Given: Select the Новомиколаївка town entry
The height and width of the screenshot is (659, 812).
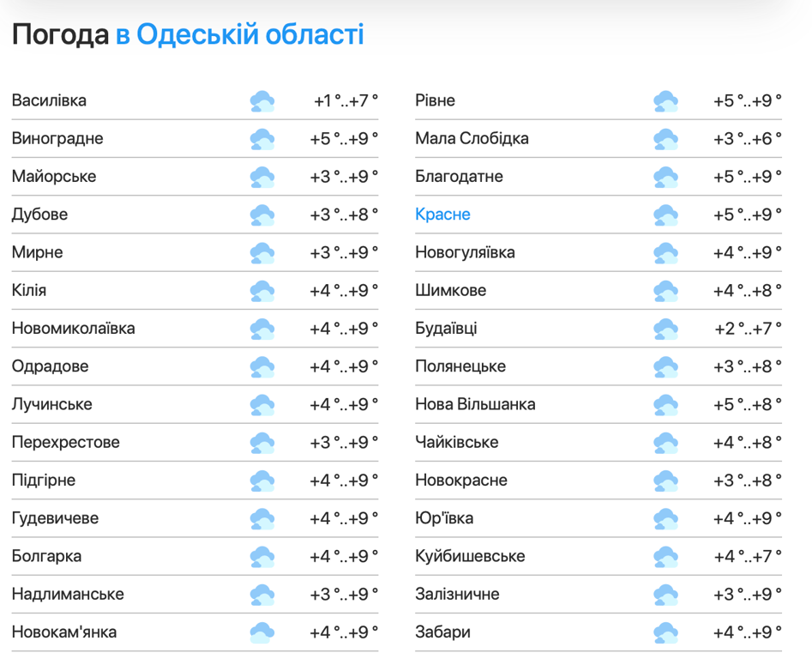Looking at the screenshot, I should (x=73, y=329).
